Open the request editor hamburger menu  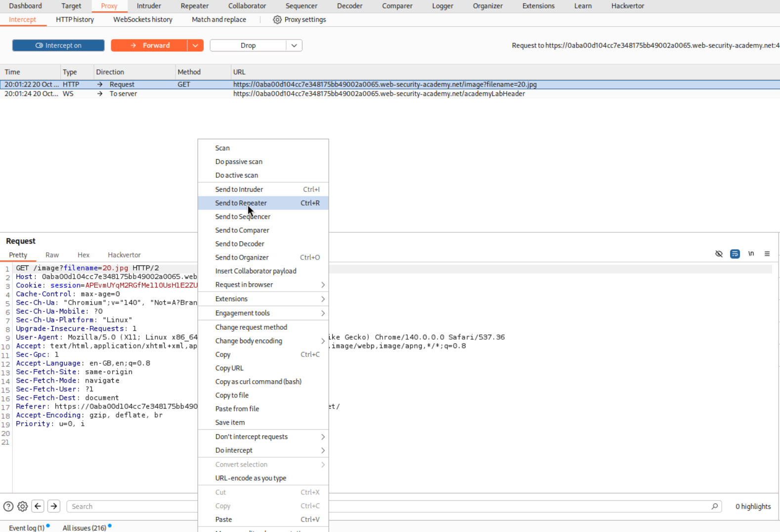point(767,254)
